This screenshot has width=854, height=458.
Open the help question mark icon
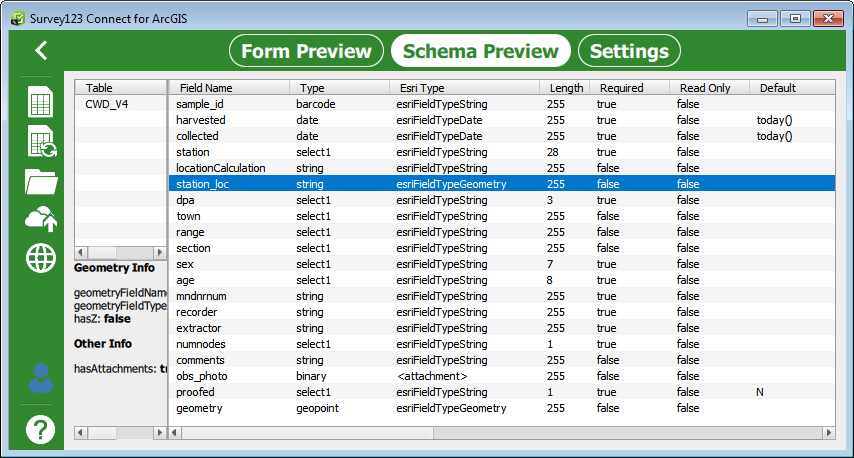[41, 430]
